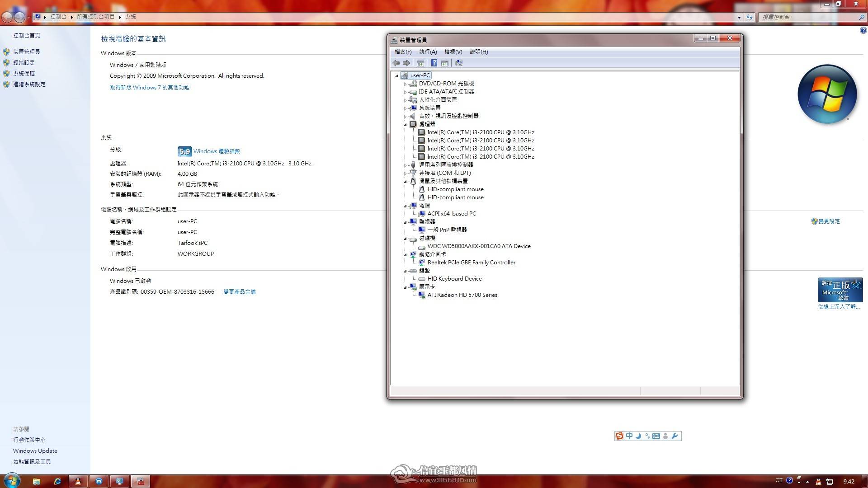Select WDC WD5000AAKX-001CA0 ATA Device
Screen dimensions: 868x488
click(479, 246)
